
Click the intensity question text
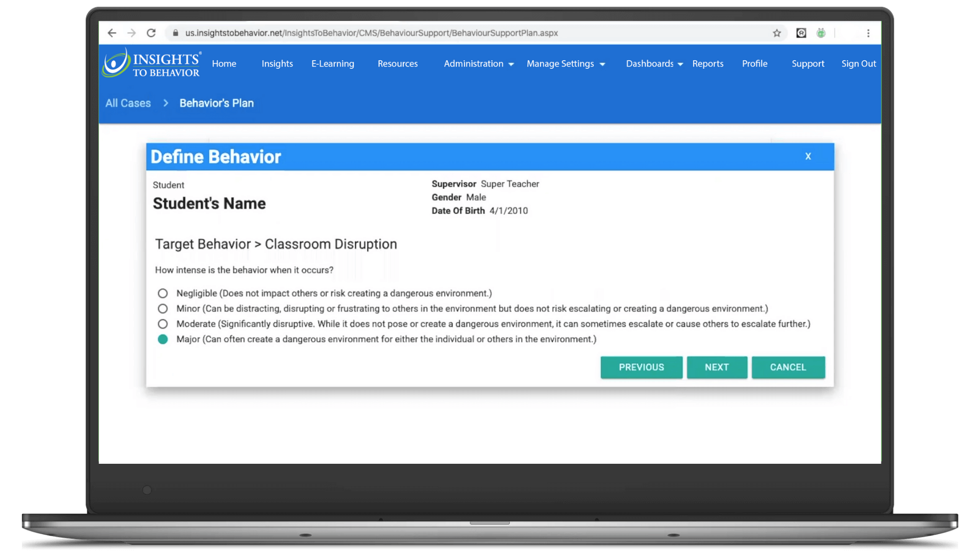244,270
